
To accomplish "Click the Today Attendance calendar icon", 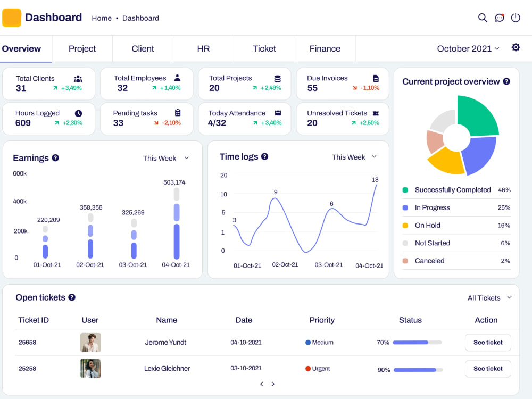I will (278, 113).
